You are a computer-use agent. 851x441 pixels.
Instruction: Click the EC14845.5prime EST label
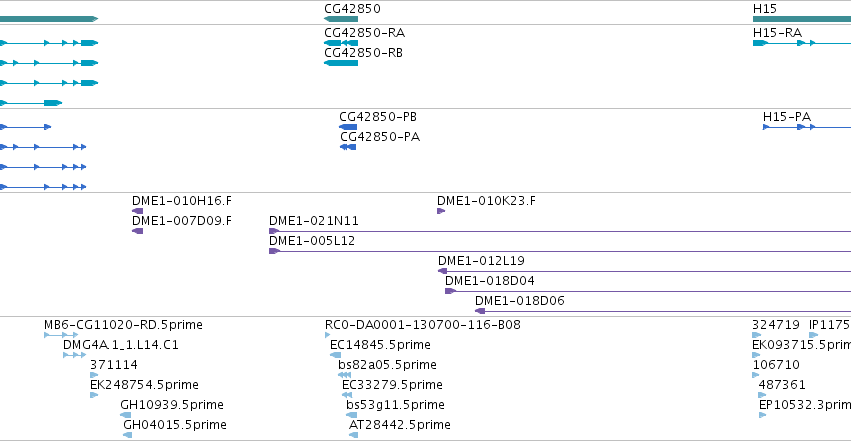[x=380, y=344]
